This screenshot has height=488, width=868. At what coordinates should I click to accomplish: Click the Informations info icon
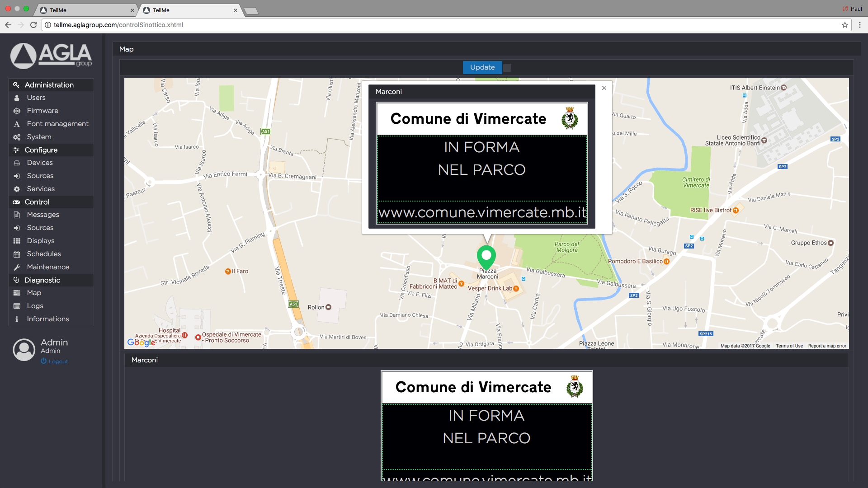17,319
